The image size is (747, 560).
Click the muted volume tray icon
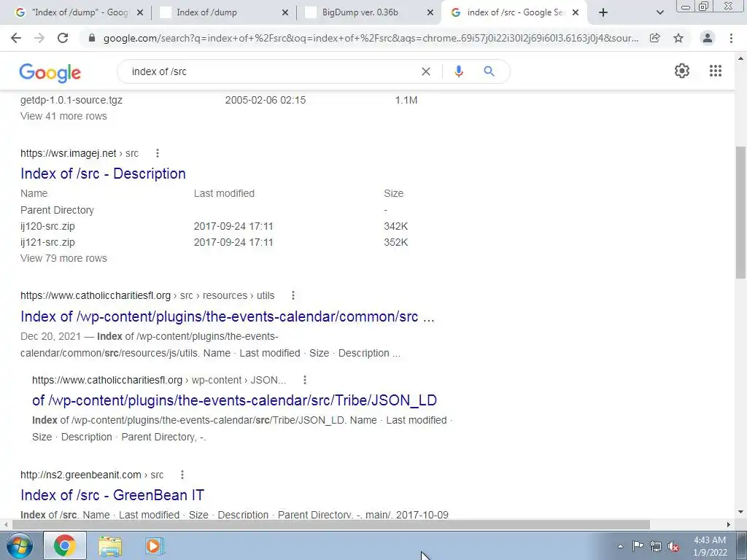[673, 546]
